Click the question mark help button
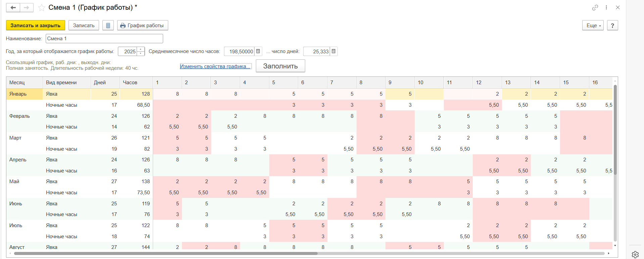The height and width of the screenshot is (259, 644). (612, 25)
